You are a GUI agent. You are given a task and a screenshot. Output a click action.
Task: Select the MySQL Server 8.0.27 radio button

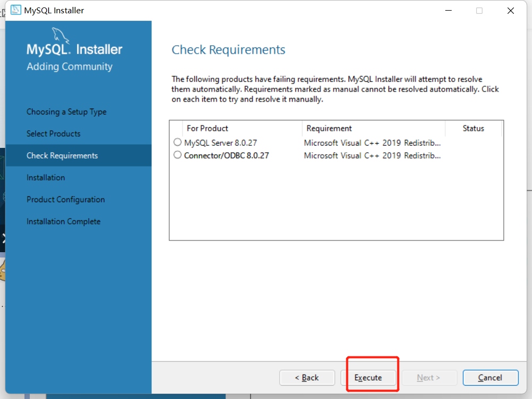click(x=178, y=142)
